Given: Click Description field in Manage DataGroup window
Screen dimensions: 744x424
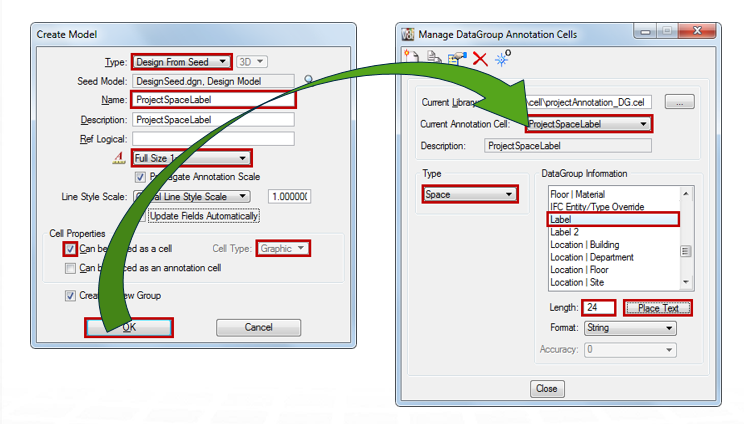Looking at the screenshot, I should (568, 146).
